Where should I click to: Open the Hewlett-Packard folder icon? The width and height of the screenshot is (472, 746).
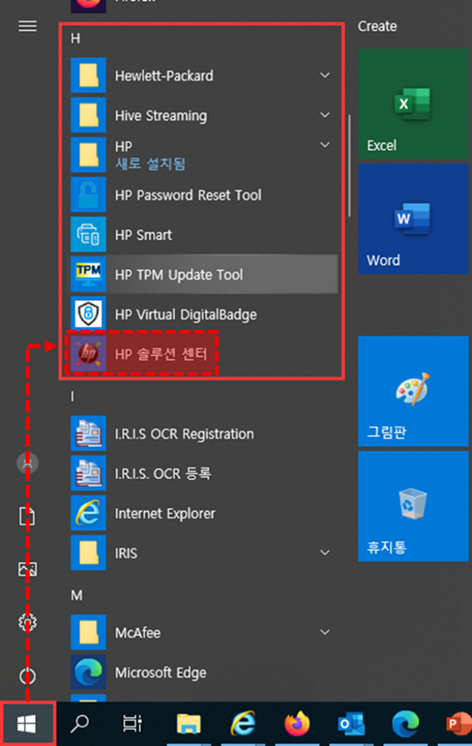[88, 75]
